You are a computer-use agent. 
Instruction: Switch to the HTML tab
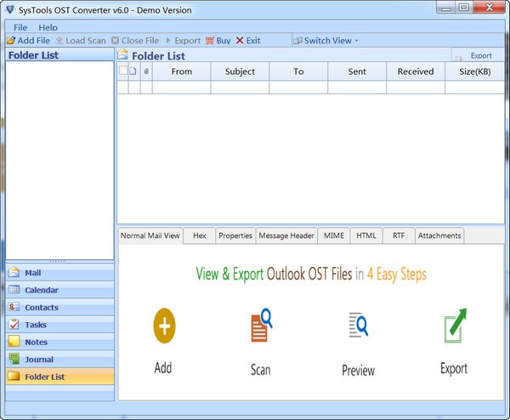pos(366,236)
